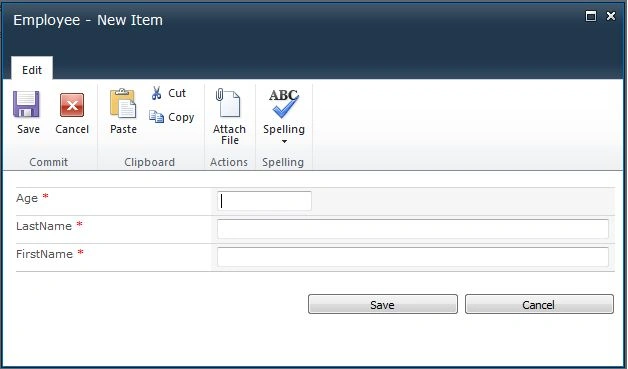Viewport: 628px width, 369px height.
Task: Click the Actions group label
Action: pyautogui.click(x=229, y=162)
